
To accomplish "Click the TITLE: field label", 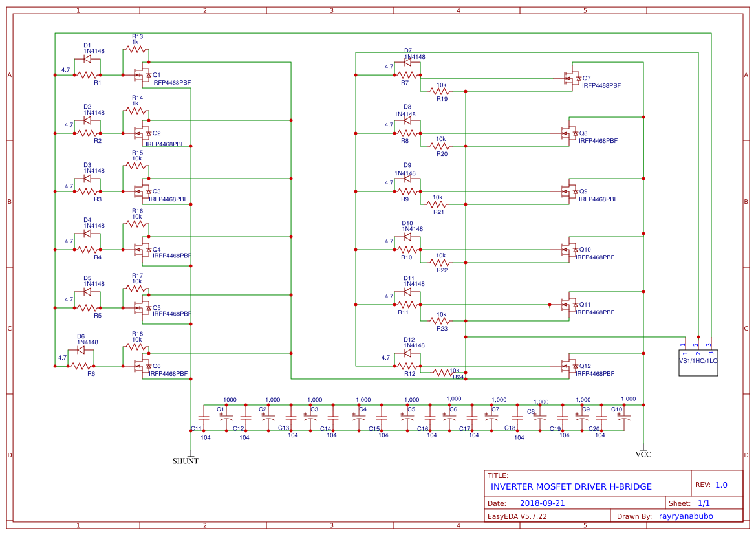I will pos(497,475).
